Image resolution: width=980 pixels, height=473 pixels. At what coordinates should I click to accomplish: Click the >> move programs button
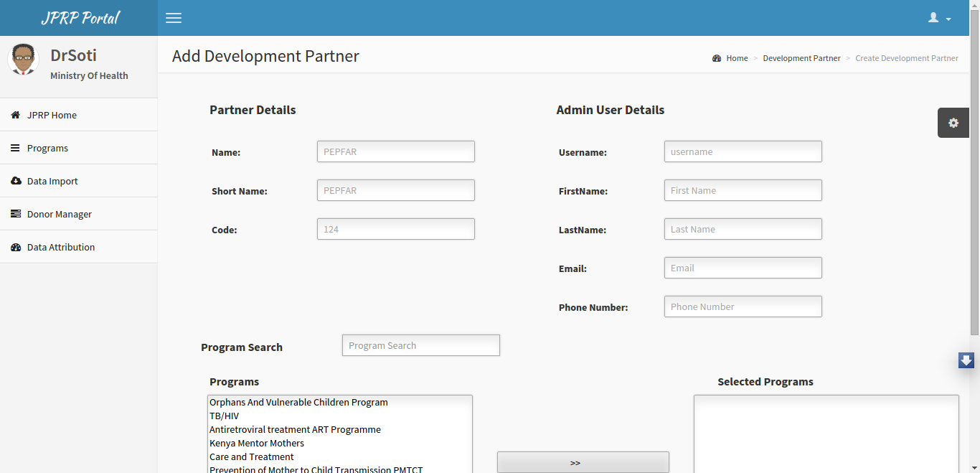point(583,462)
